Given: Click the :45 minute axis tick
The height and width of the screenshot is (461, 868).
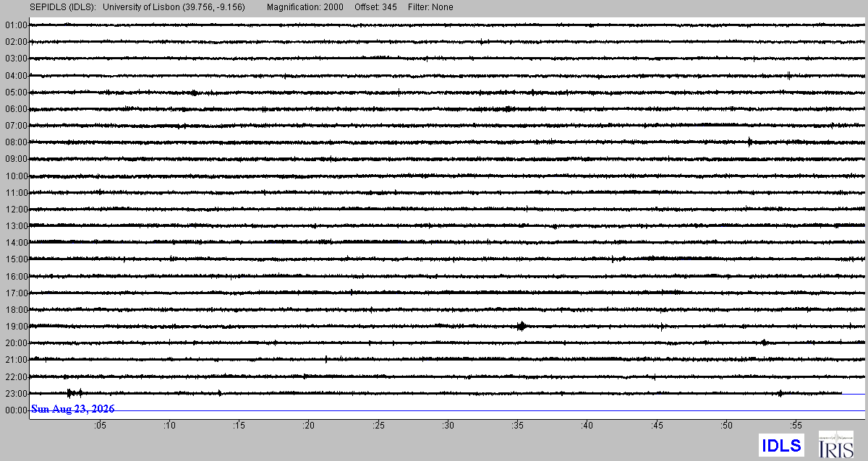Looking at the screenshot, I should pos(657,426).
